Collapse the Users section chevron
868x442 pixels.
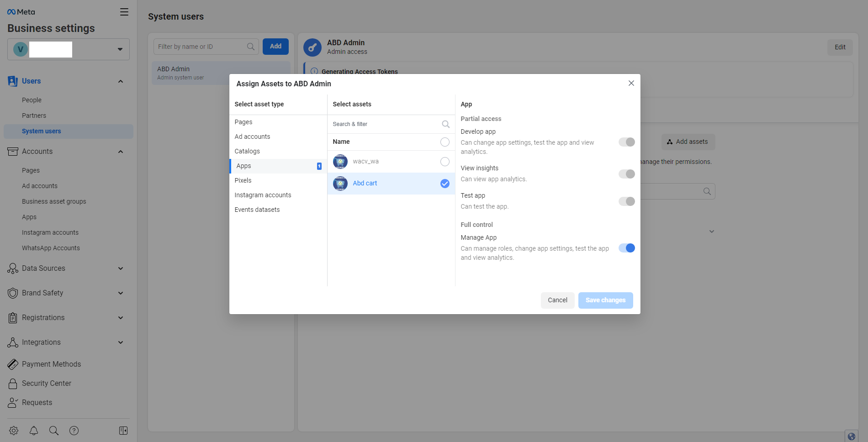click(121, 81)
